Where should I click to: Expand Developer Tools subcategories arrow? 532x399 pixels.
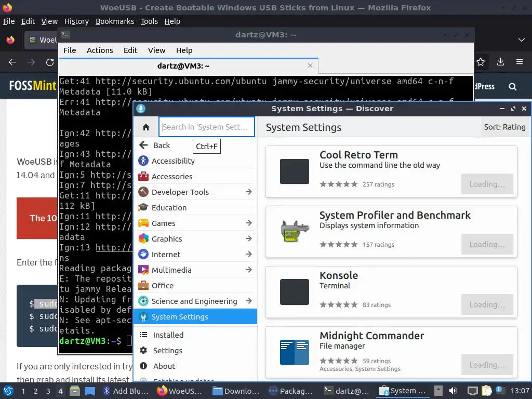[249, 192]
